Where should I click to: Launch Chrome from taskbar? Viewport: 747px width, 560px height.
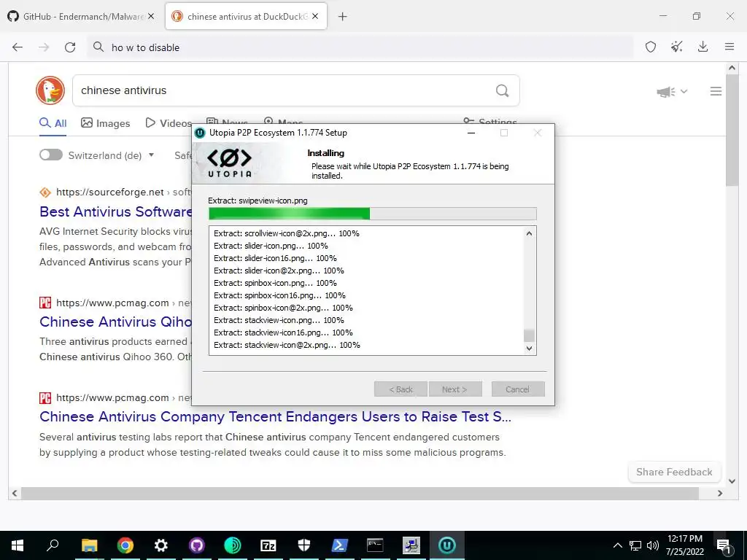125,545
